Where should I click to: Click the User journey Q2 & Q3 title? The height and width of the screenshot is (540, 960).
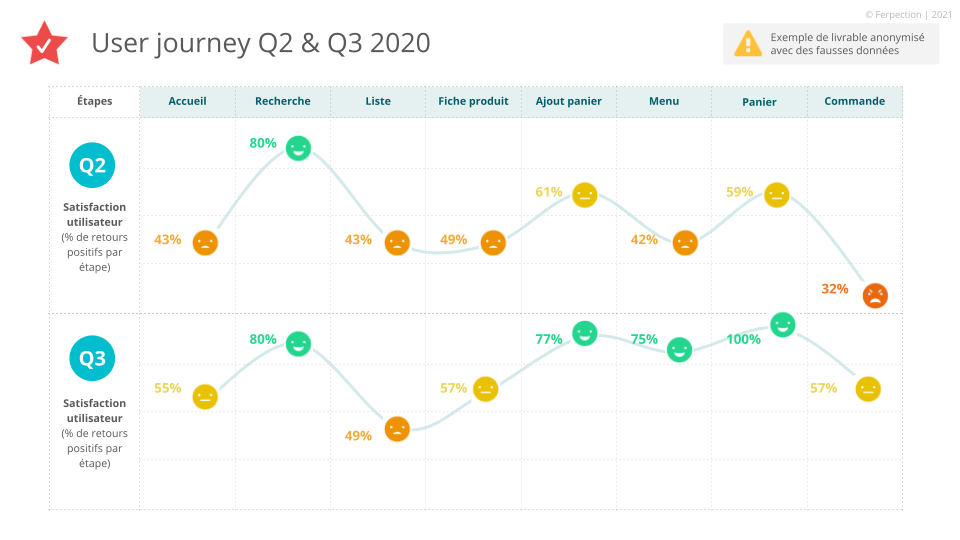(x=261, y=43)
